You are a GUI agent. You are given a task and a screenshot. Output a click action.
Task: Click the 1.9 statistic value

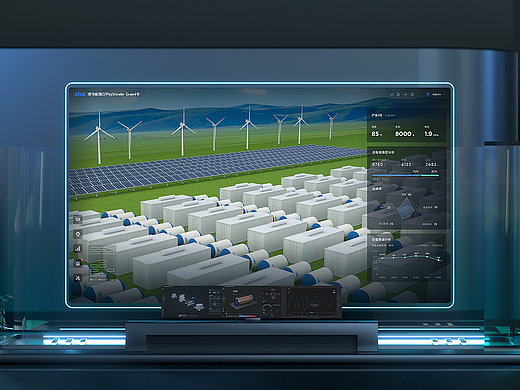click(x=428, y=134)
